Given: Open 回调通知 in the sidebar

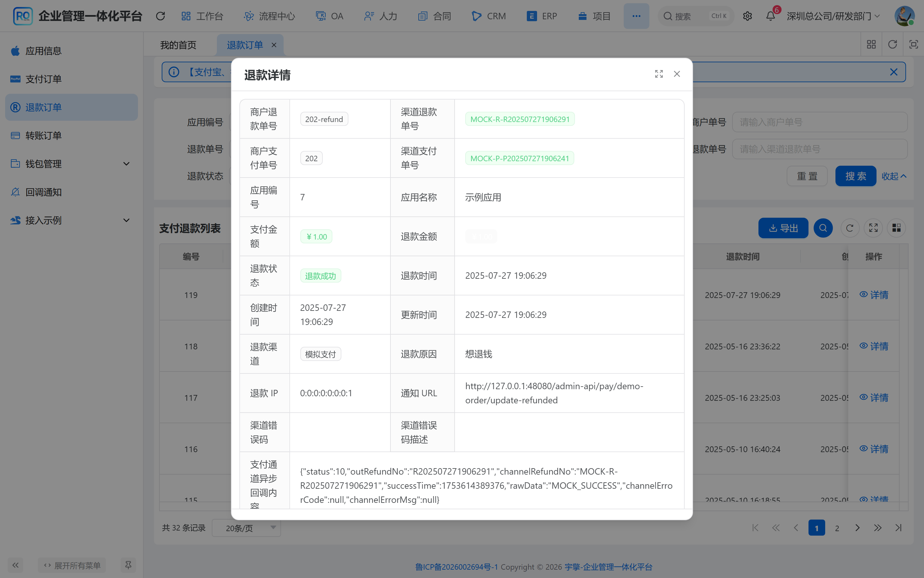Looking at the screenshot, I should (x=72, y=192).
